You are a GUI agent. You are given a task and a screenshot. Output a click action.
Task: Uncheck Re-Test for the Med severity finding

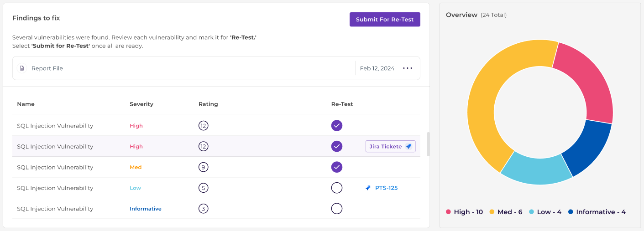coord(337,167)
